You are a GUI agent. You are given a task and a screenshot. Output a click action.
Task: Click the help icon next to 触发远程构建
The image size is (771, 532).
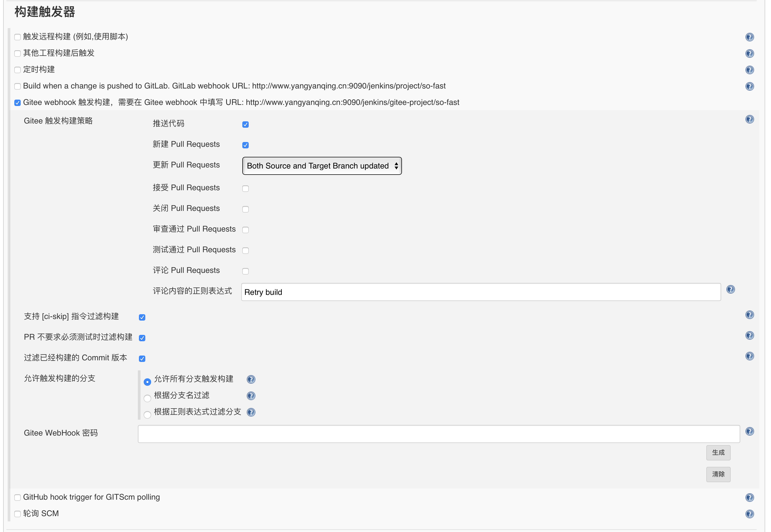click(750, 37)
